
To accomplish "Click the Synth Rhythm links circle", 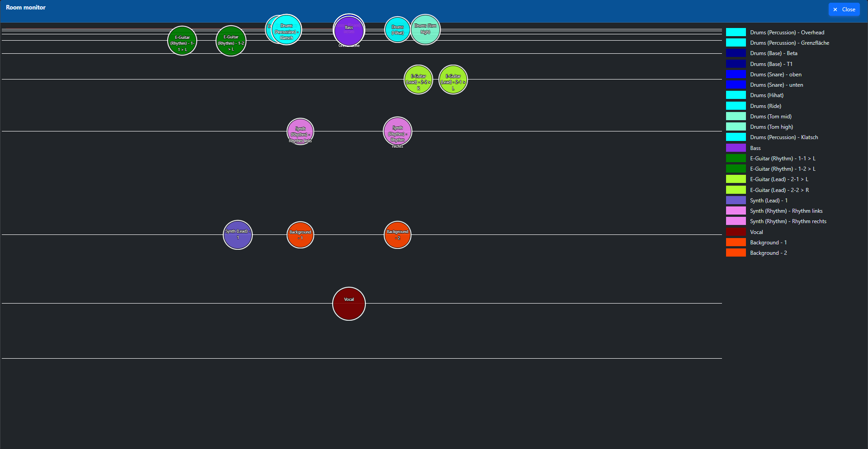I will tap(301, 131).
